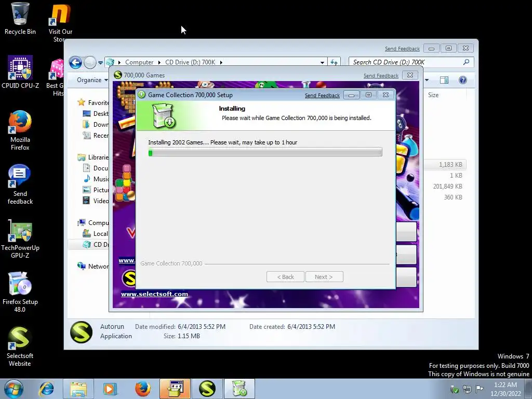Viewport: 532px width, 399px height.
Task: Launch CPUID CPU-Z from the desktop
Action: pyautogui.click(x=20, y=72)
